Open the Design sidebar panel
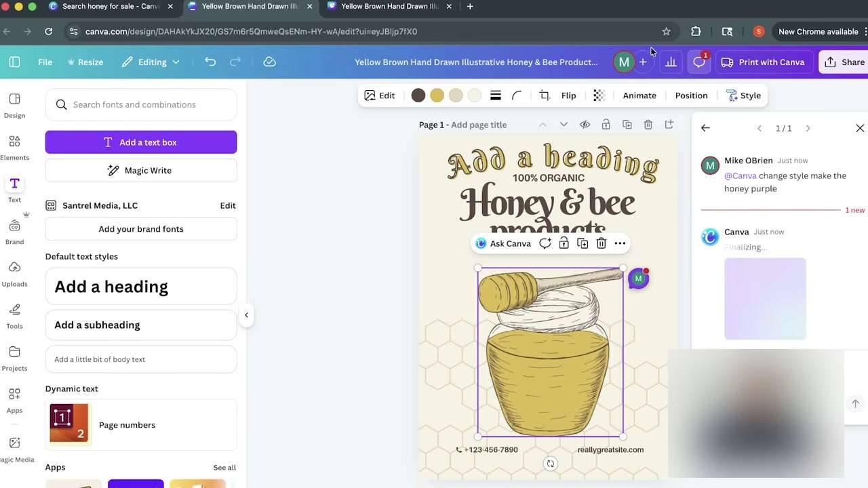This screenshot has width=868, height=488. pos(14,106)
